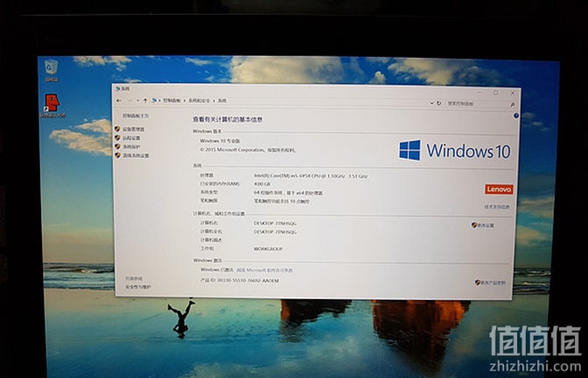This screenshot has height=378, width=588.
Task: Open the Recycle Bin desktop icon
Action: 52,70
